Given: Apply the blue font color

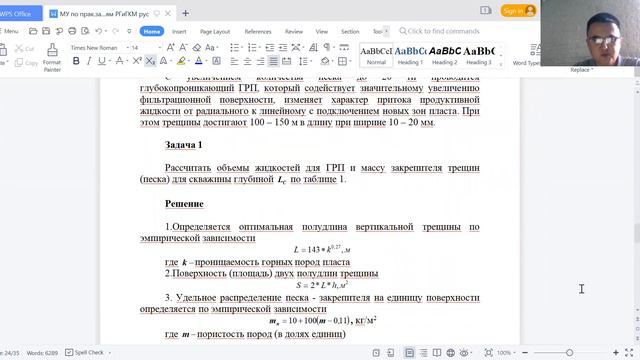Looking at the screenshot, I should [x=198, y=61].
